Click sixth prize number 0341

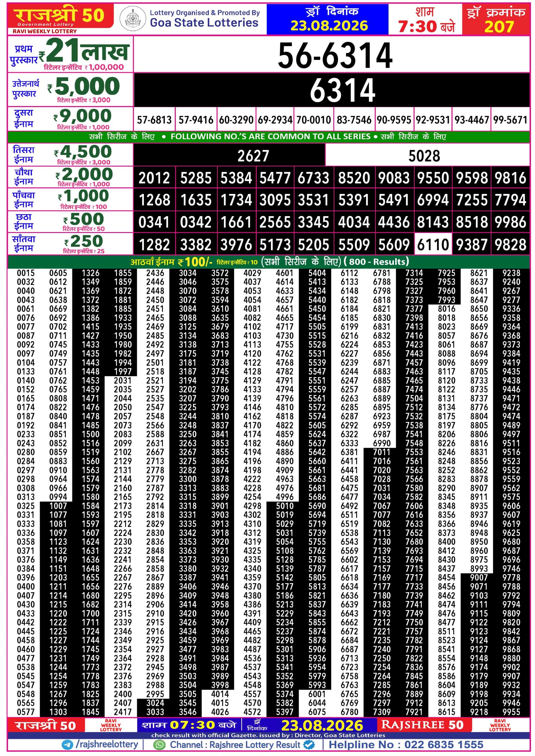click(x=154, y=222)
